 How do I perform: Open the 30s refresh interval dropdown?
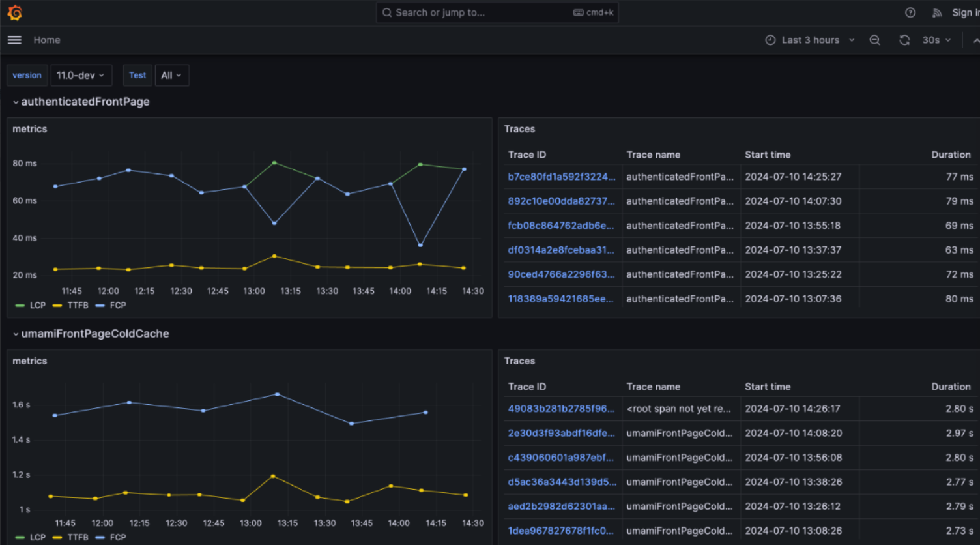coord(936,40)
